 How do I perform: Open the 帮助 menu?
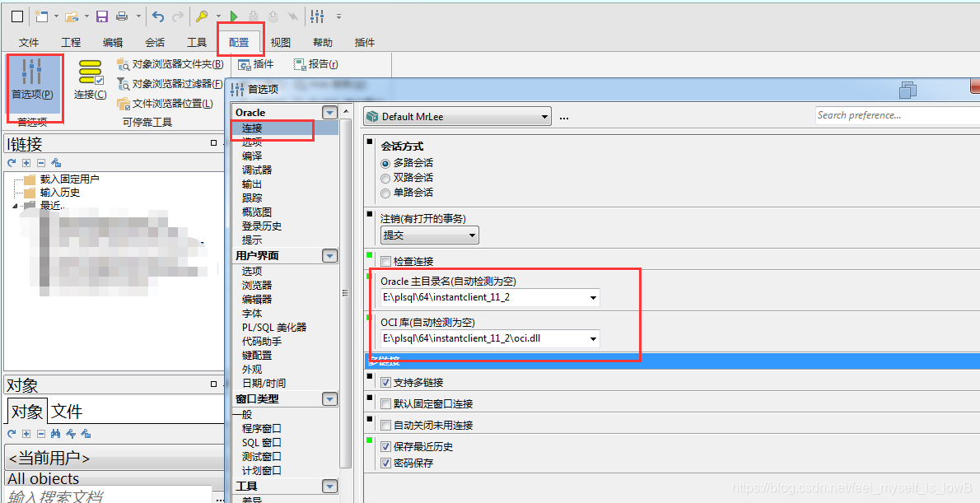pos(323,43)
